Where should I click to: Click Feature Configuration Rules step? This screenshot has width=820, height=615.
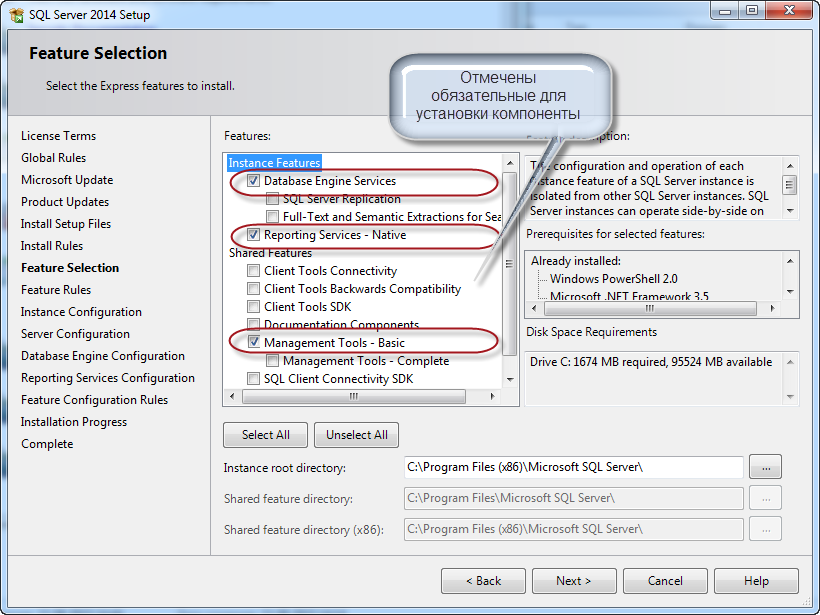[95, 400]
